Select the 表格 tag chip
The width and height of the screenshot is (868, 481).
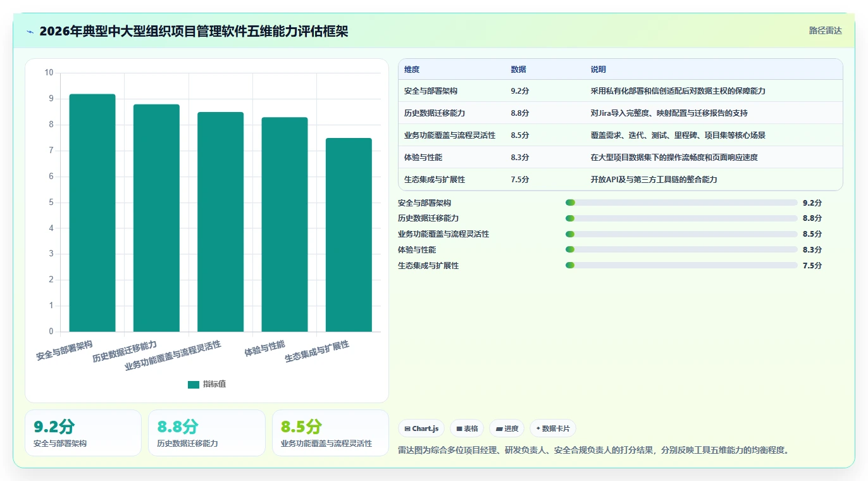[467, 428]
